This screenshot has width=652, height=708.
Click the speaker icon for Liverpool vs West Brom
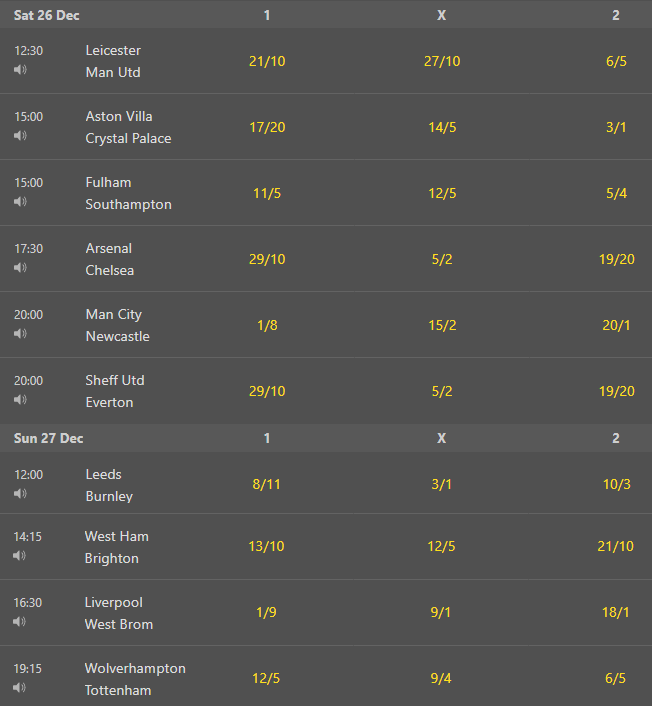[19, 621]
